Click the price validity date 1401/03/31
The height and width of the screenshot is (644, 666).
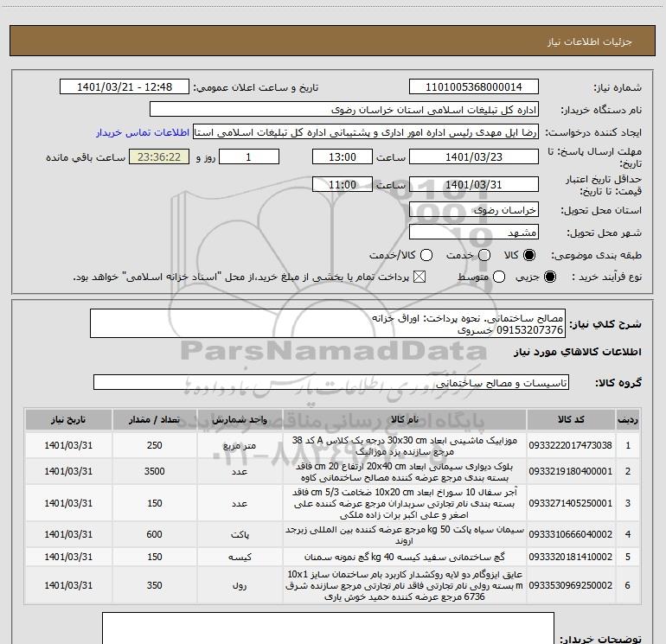click(474, 185)
